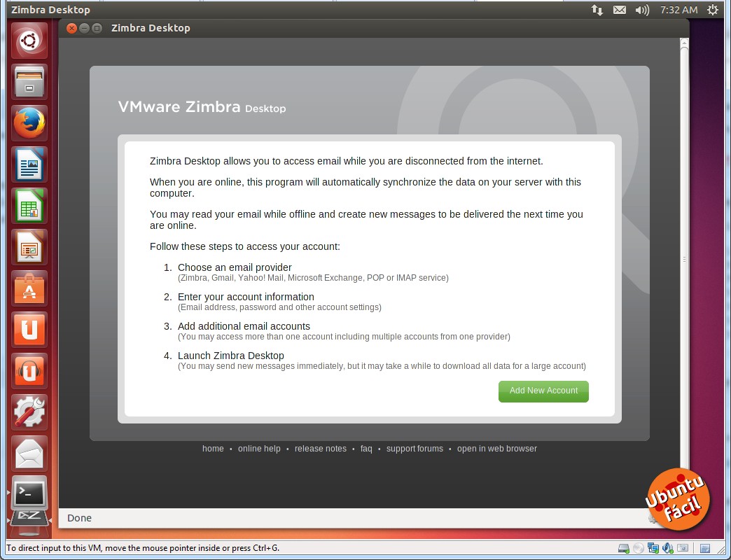Click VM network adapter status icon
Screen dimensions: 731x560
click(x=653, y=548)
